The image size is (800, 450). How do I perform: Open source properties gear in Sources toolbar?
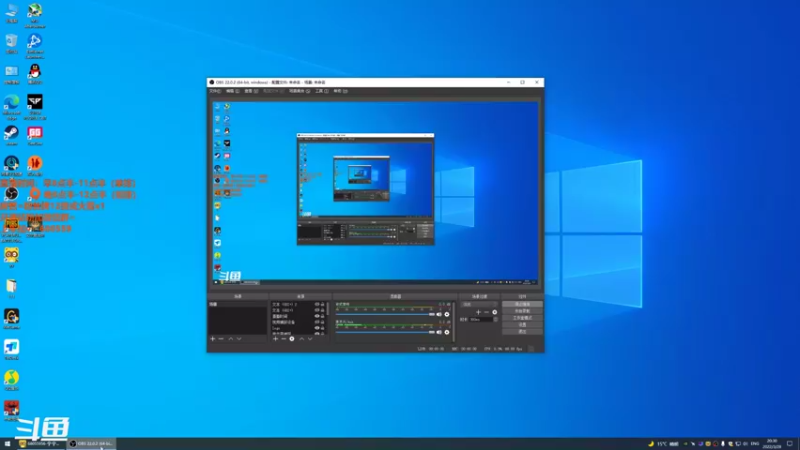292,339
